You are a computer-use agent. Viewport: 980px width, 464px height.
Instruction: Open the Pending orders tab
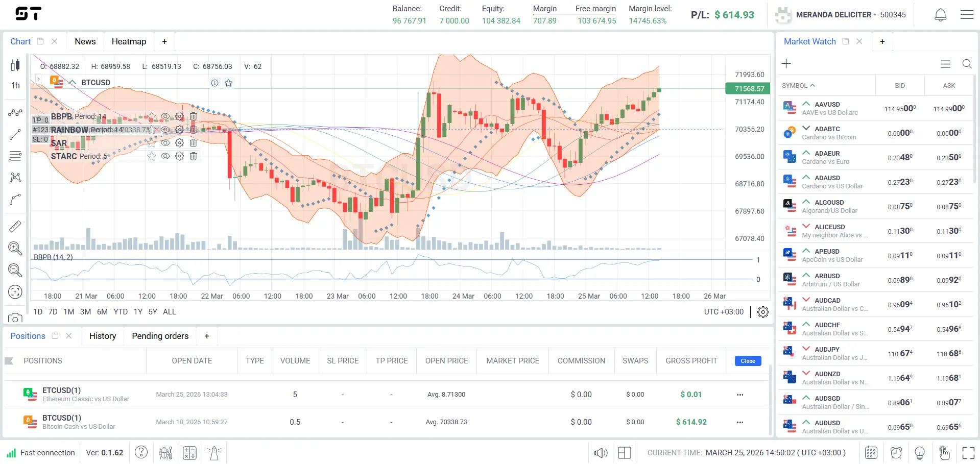coord(160,336)
